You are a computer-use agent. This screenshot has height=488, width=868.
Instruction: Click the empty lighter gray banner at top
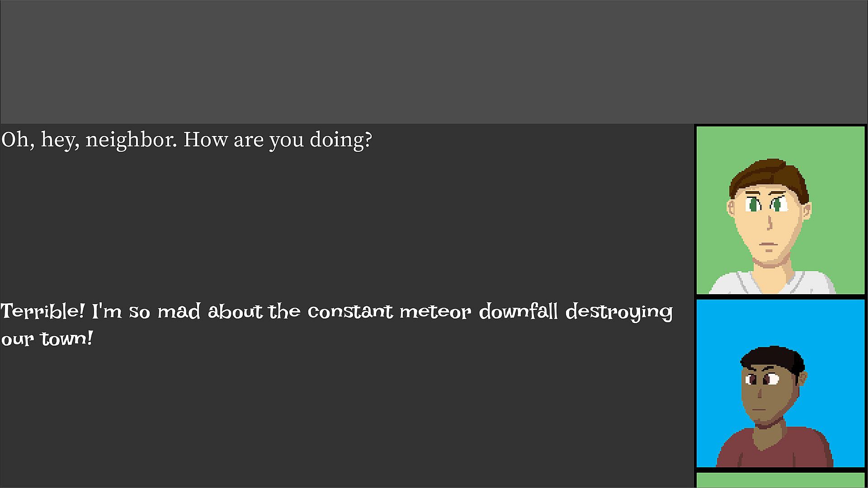point(434,62)
